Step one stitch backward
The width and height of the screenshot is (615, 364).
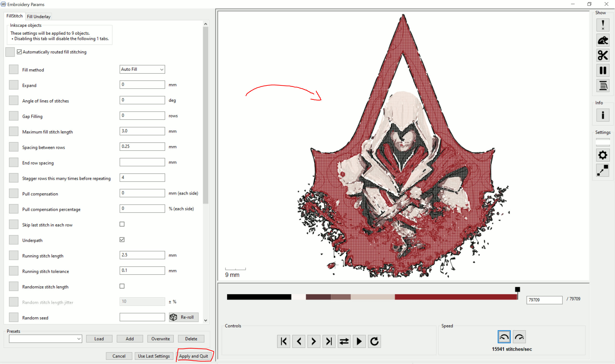click(299, 341)
